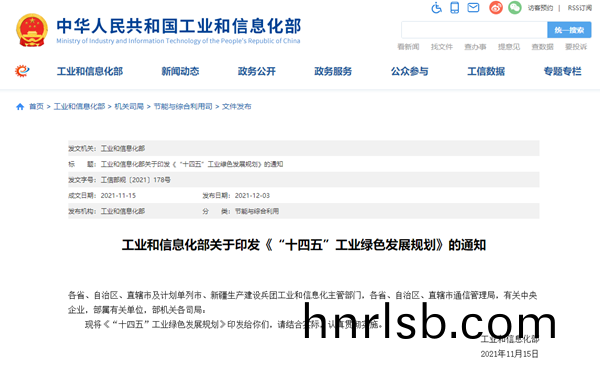600x368 pixels.
Task: Open the 公众参与 navigation menu
Action: 409,71
